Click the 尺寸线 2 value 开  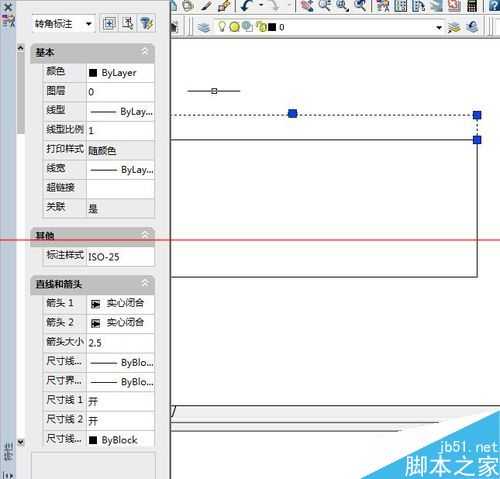(120, 421)
